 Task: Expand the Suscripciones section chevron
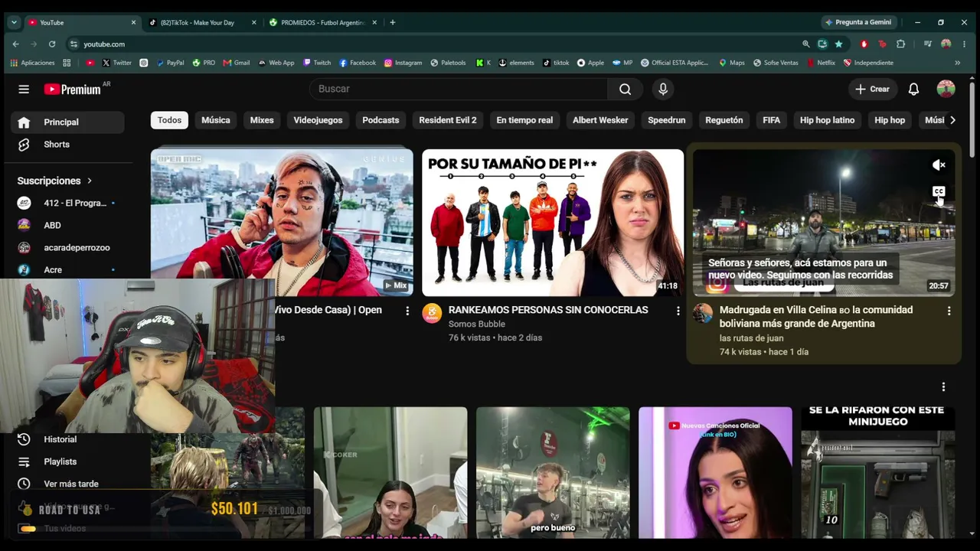[x=90, y=181]
